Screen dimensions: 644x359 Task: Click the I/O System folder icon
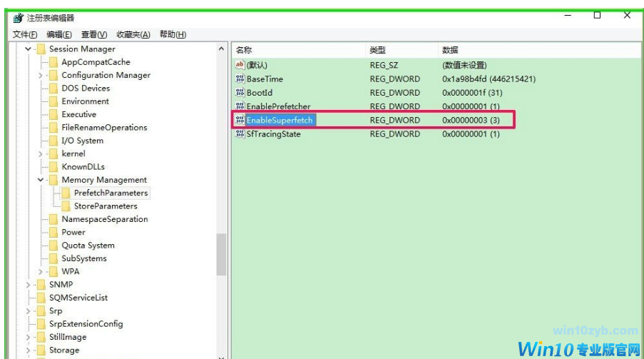pos(53,141)
